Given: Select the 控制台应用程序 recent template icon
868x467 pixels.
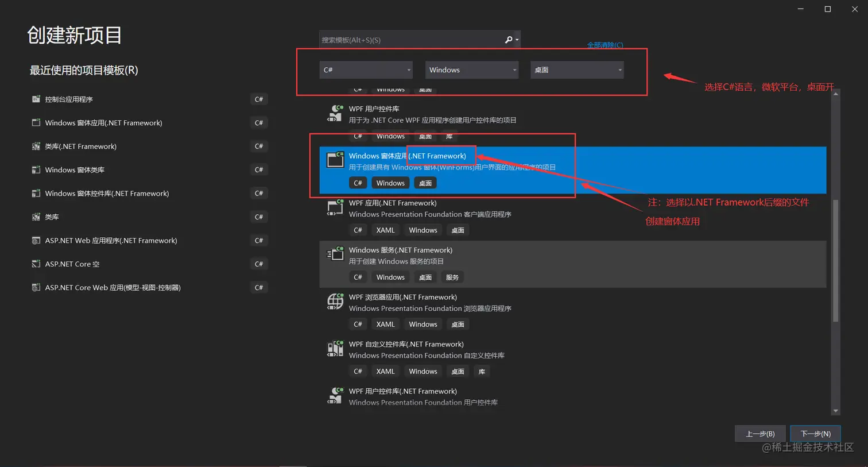Looking at the screenshot, I should pyautogui.click(x=36, y=99).
